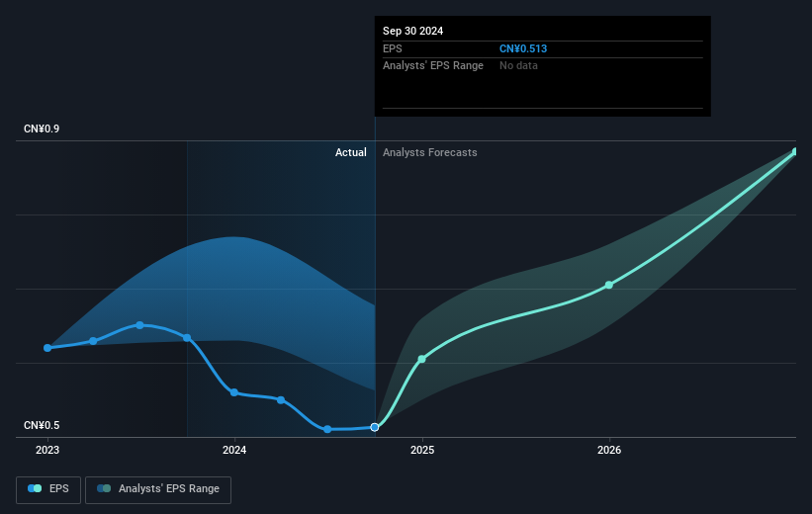This screenshot has width=812, height=514.
Task: Click the Sep 30 2024 tooltip date
Action: pos(412,31)
